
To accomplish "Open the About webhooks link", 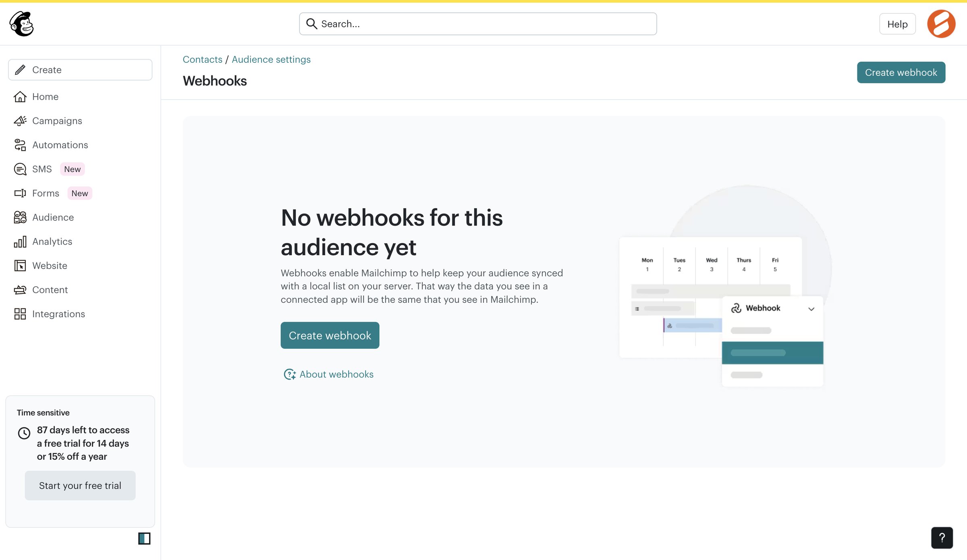I will (336, 374).
